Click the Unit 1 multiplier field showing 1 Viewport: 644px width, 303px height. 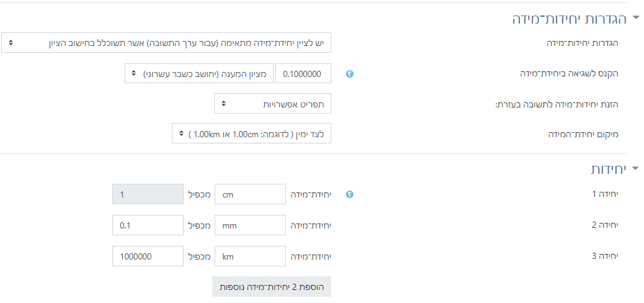tap(148, 194)
